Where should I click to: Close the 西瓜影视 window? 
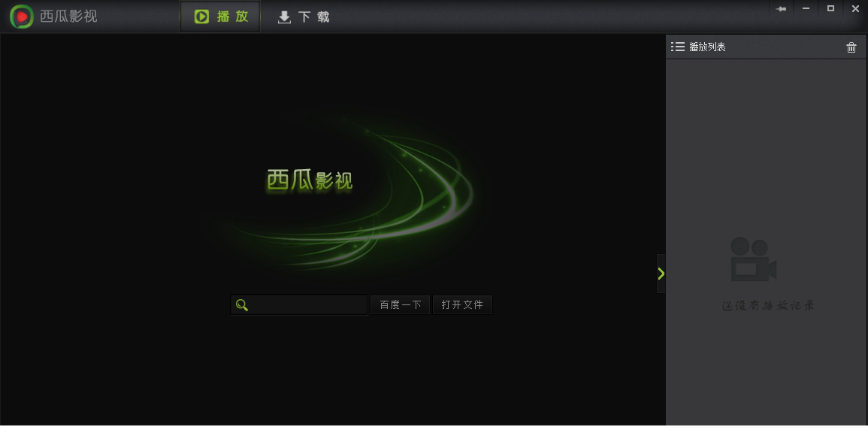pos(855,8)
